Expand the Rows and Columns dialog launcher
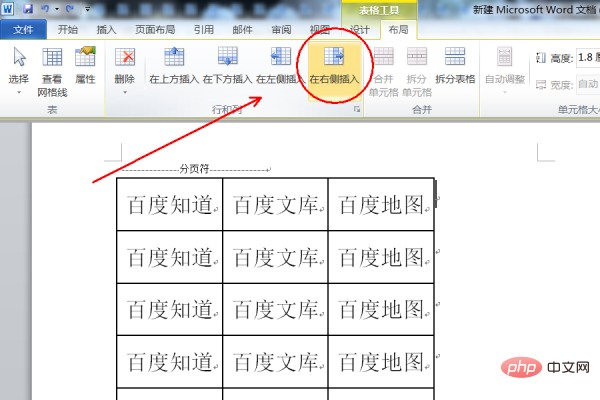This screenshot has width=600, height=400. (x=357, y=108)
